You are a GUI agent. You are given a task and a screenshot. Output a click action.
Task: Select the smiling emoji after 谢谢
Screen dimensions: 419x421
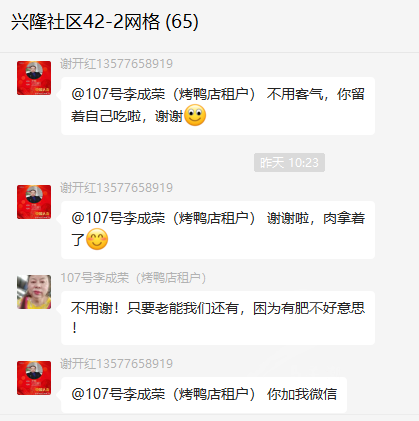(195, 115)
